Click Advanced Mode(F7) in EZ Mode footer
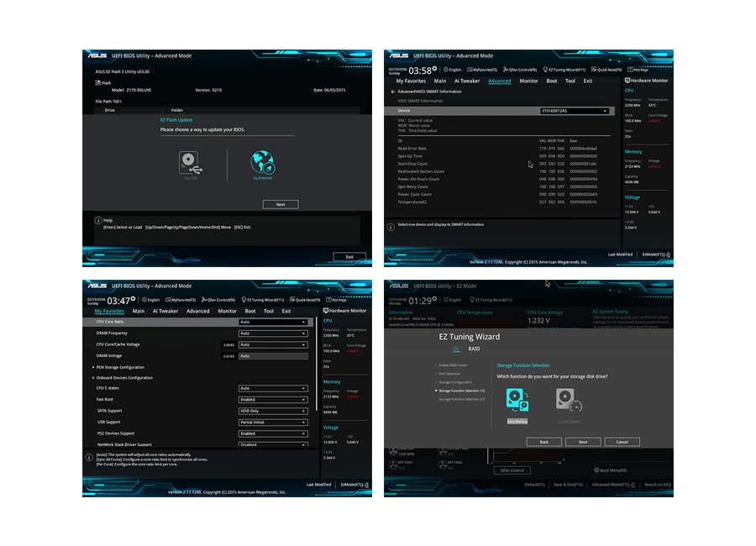 click(x=613, y=485)
